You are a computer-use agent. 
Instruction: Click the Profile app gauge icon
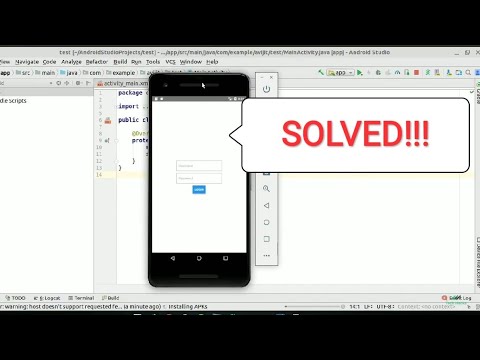pyautogui.click(x=397, y=72)
